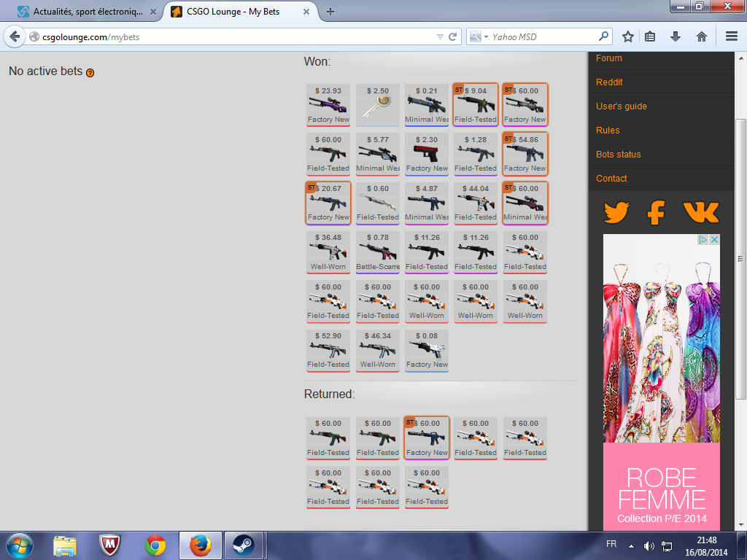
Task: Open the Facebook icon link in sidebar
Action: tap(657, 212)
